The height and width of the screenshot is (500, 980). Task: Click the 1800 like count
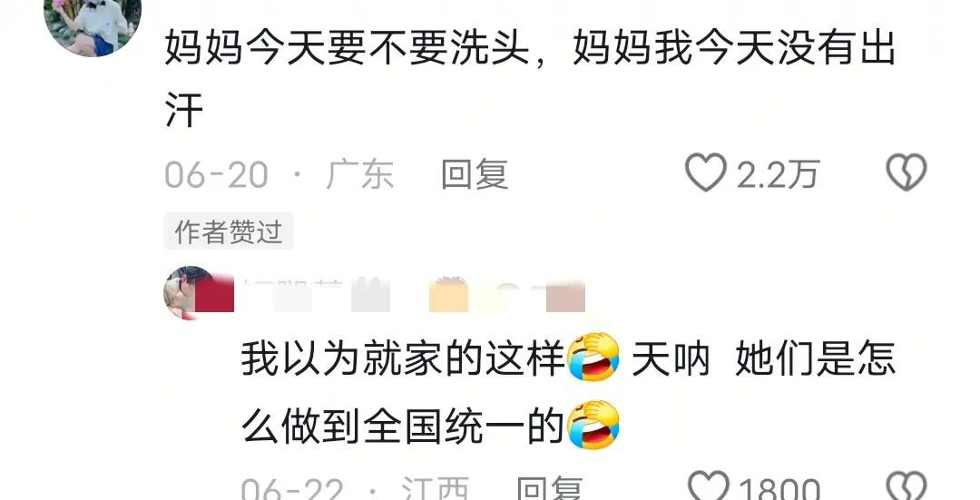pos(779,489)
